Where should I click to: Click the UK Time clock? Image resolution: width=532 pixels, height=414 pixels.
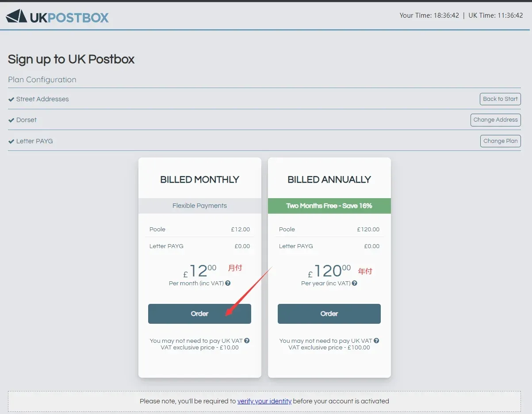[496, 15]
